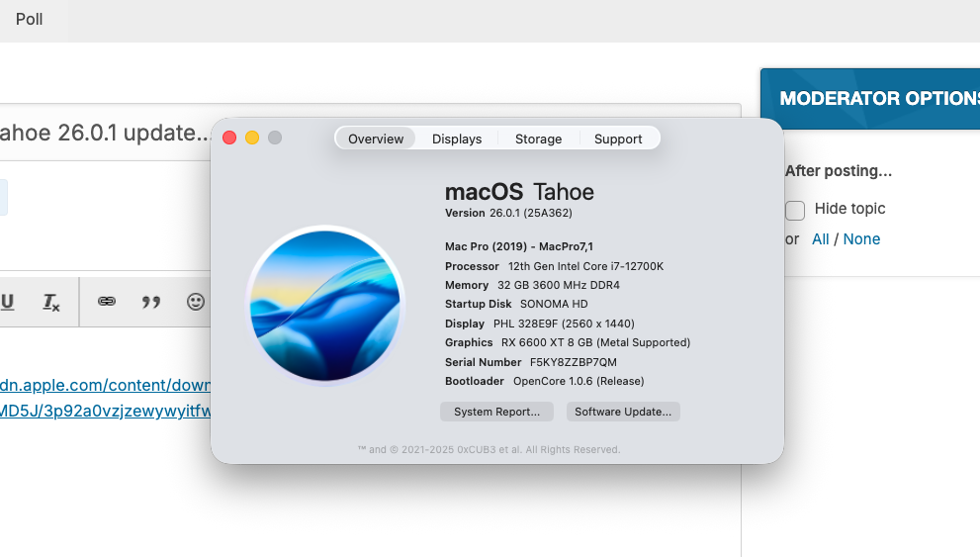
Task: Choose the All link under After posting
Action: pyautogui.click(x=820, y=239)
